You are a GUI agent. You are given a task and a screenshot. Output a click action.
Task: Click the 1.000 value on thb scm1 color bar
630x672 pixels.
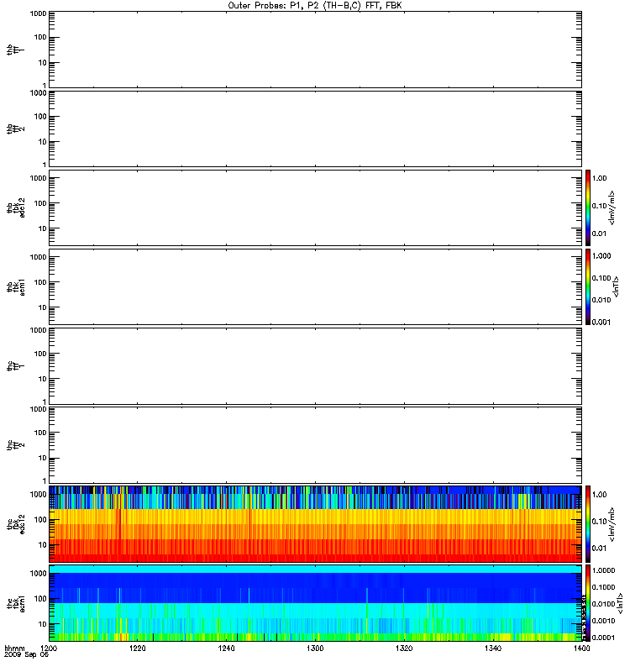[601, 256]
